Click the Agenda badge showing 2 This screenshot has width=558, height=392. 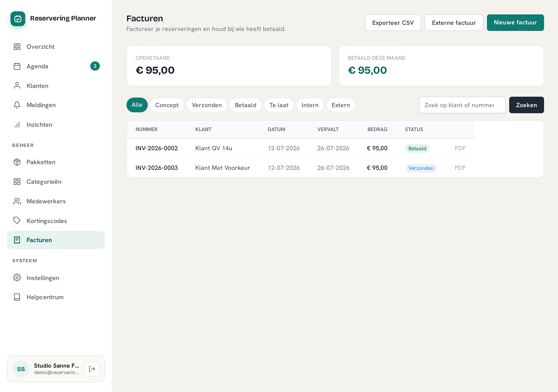tap(95, 66)
